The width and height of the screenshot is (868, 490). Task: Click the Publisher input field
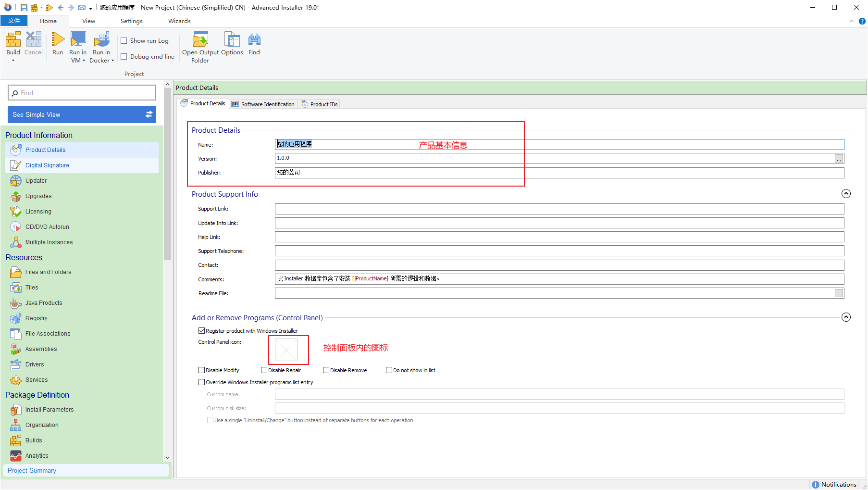(x=559, y=173)
